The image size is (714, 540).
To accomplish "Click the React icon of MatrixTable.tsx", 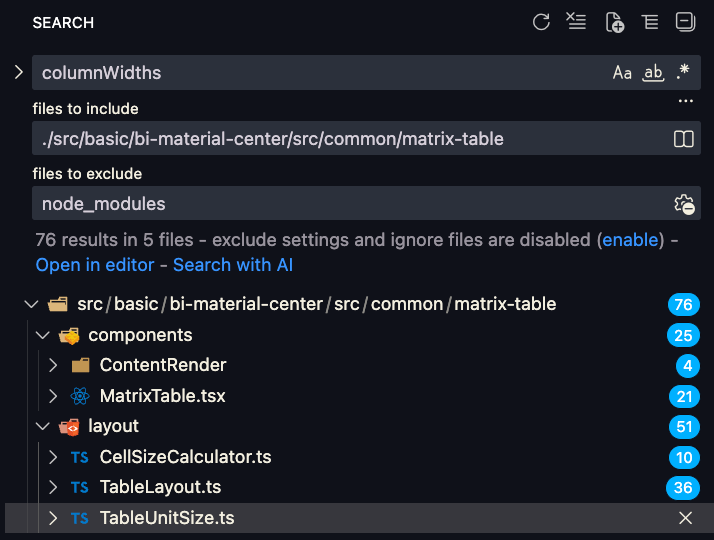I will (80, 396).
